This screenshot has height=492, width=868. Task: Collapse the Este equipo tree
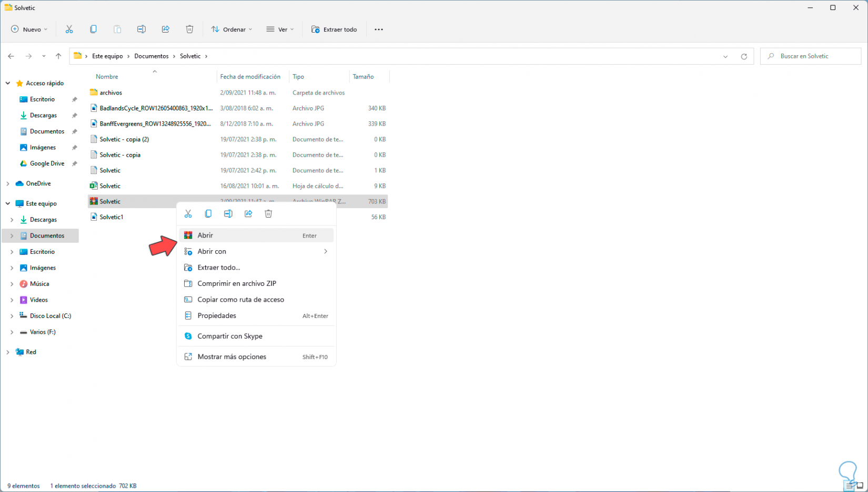8,203
